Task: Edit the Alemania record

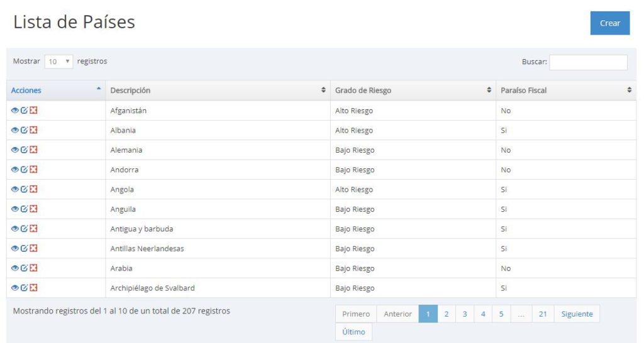Action: click(x=25, y=150)
